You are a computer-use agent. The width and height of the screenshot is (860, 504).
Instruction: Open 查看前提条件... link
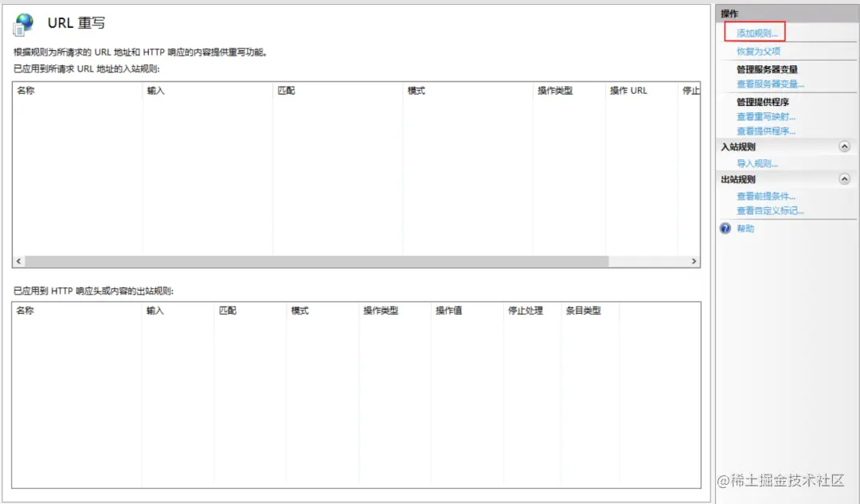coord(766,196)
